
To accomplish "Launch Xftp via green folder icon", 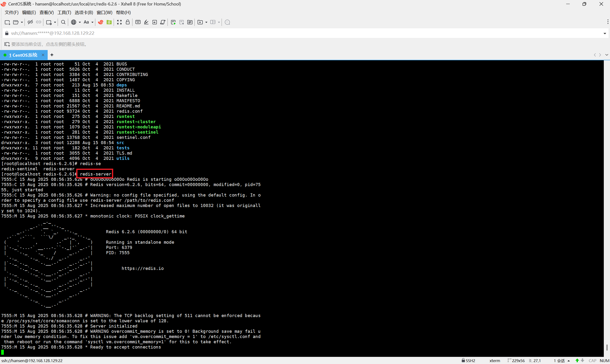I will click(109, 22).
